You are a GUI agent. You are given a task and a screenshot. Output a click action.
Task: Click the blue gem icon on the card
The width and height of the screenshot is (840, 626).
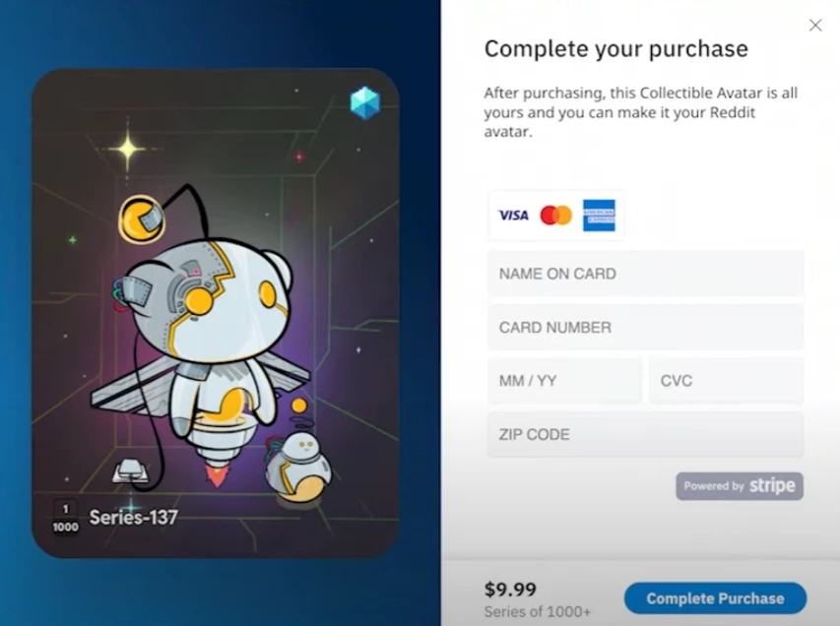pyautogui.click(x=364, y=102)
